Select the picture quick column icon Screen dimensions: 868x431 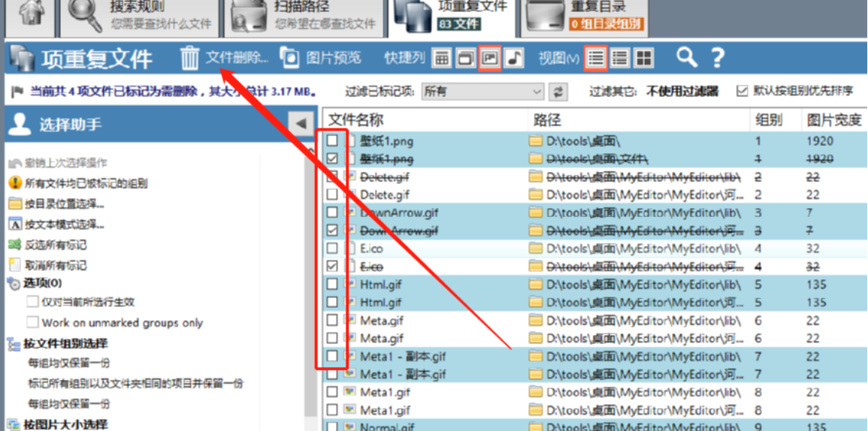coord(490,58)
